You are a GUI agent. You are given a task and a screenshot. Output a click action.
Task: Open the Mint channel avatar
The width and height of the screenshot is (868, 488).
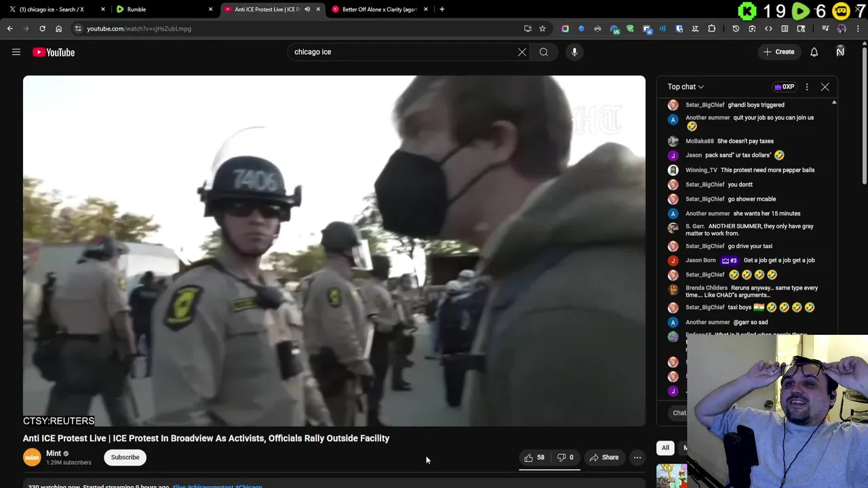[32, 457]
